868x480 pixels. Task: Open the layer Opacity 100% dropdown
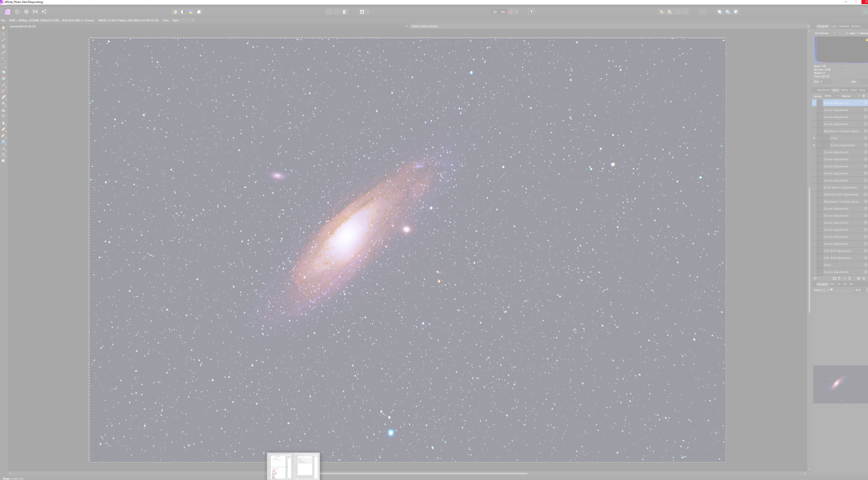[x=832, y=96]
